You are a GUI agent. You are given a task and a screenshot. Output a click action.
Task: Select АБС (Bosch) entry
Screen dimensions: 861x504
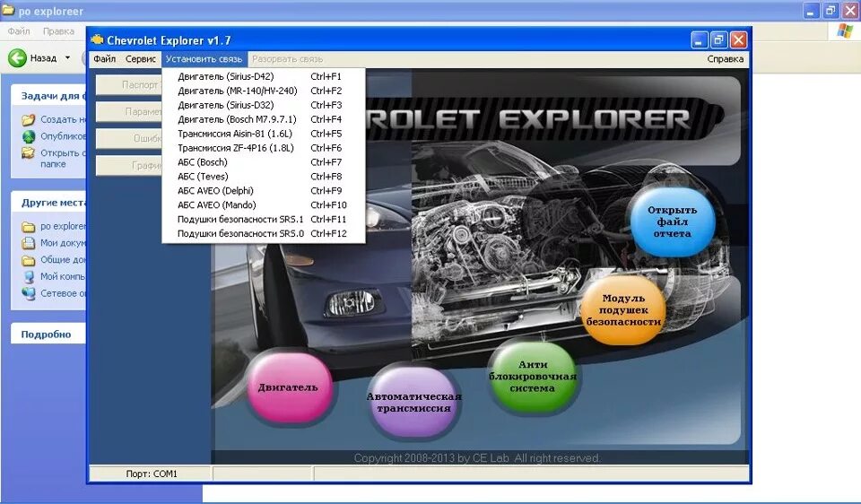(264, 162)
